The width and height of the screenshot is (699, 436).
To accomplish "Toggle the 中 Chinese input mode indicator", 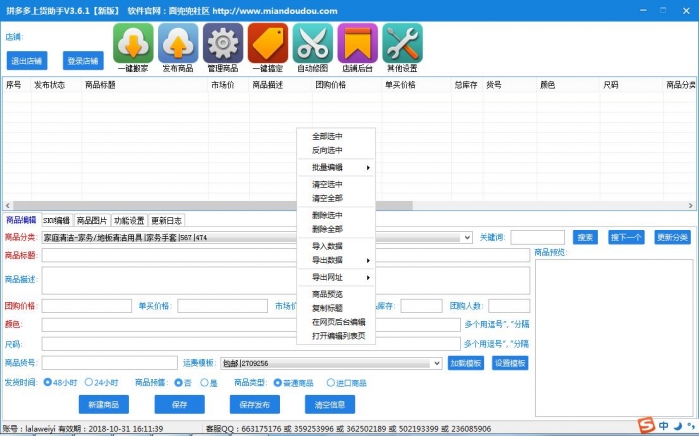I will [x=663, y=426].
